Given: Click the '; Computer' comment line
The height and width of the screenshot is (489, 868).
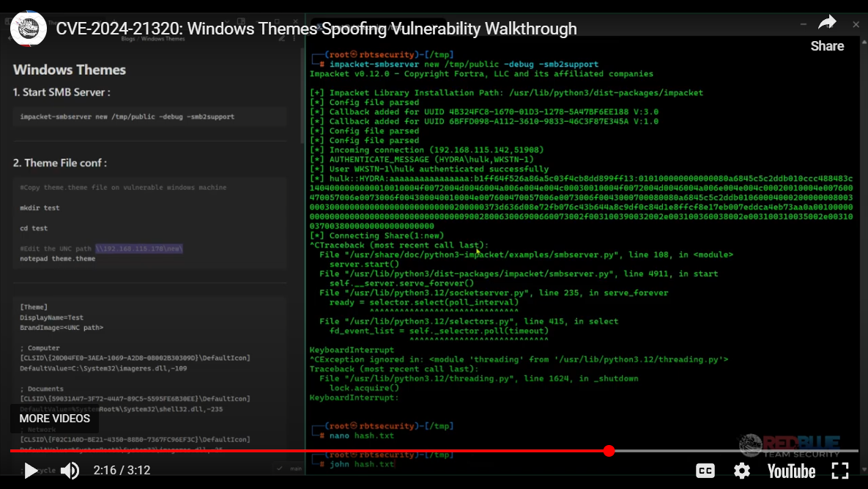Looking at the screenshot, I should click(40, 348).
